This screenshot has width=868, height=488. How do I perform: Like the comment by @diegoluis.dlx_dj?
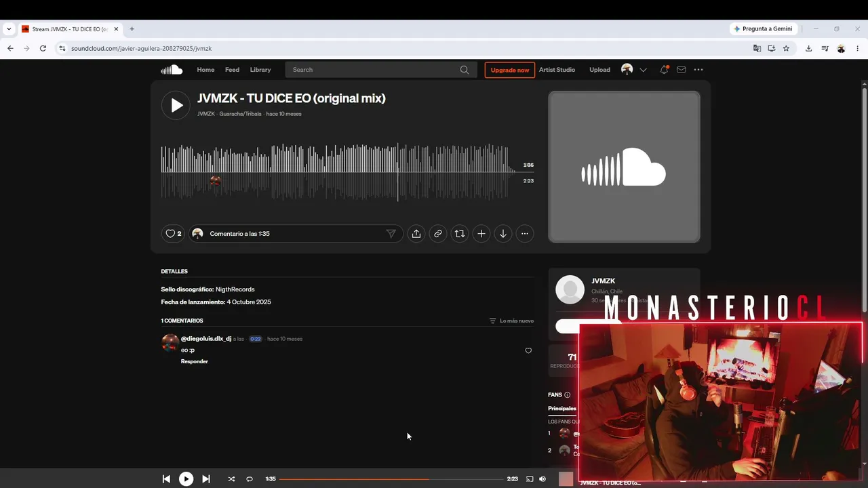pyautogui.click(x=528, y=350)
